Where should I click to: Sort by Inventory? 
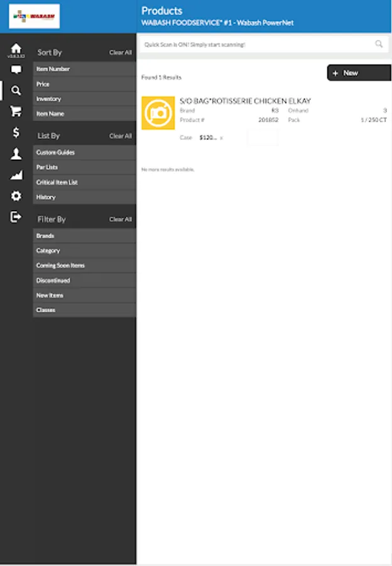coord(84,99)
